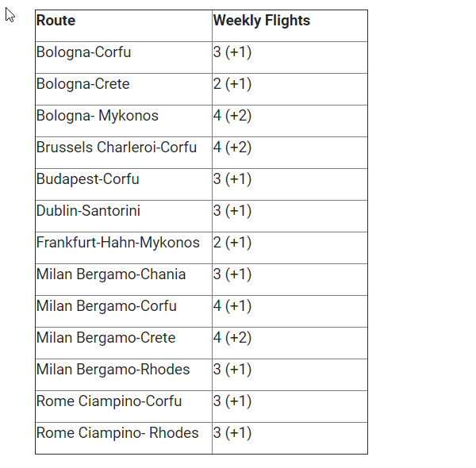Click the Budapest-Corfu route cell
The height and width of the screenshot is (468, 476).
click(124, 185)
